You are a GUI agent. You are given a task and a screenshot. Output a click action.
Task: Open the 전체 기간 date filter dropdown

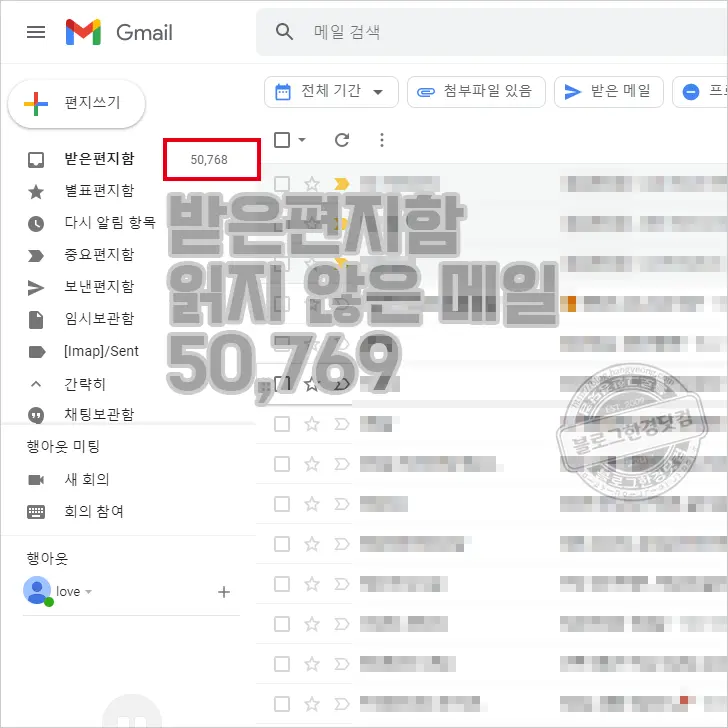click(331, 91)
